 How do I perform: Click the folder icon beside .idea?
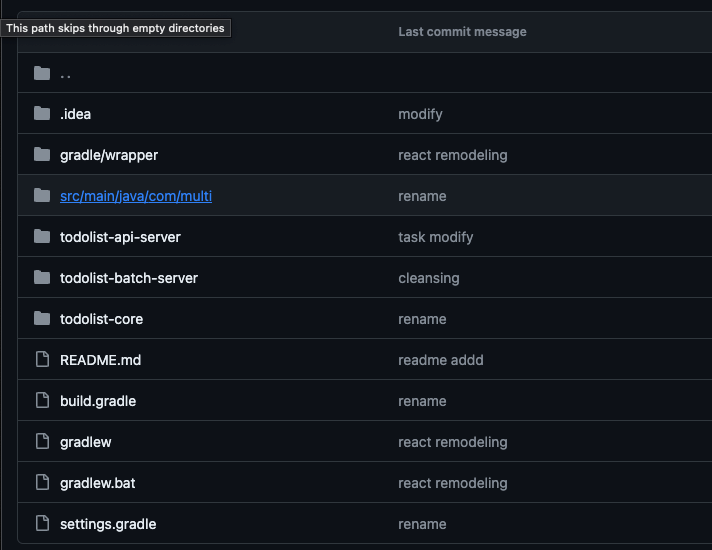(41, 114)
